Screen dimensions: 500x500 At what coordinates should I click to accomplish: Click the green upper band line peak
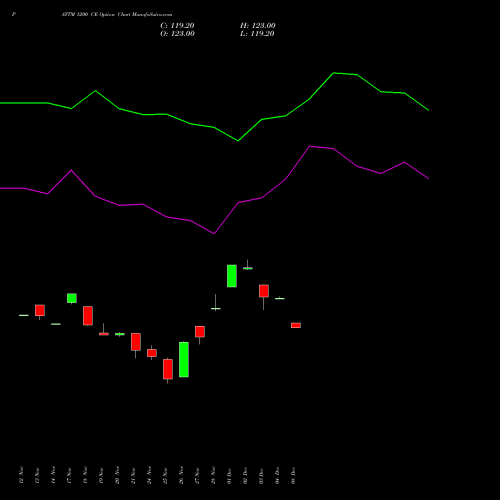pyautogui.click(x=334, y=73)
